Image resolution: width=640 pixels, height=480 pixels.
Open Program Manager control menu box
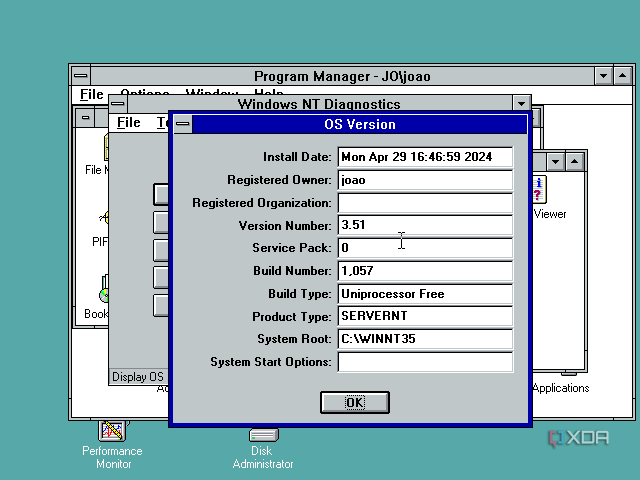[81, 76]
